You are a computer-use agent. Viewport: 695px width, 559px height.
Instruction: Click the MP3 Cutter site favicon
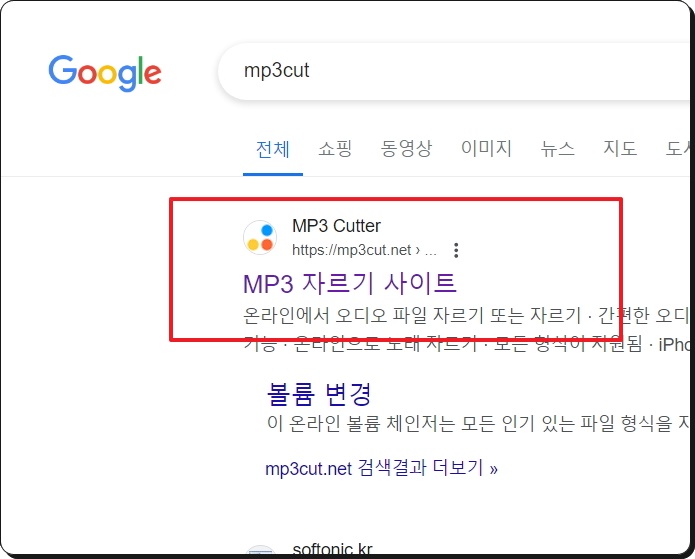260,237
